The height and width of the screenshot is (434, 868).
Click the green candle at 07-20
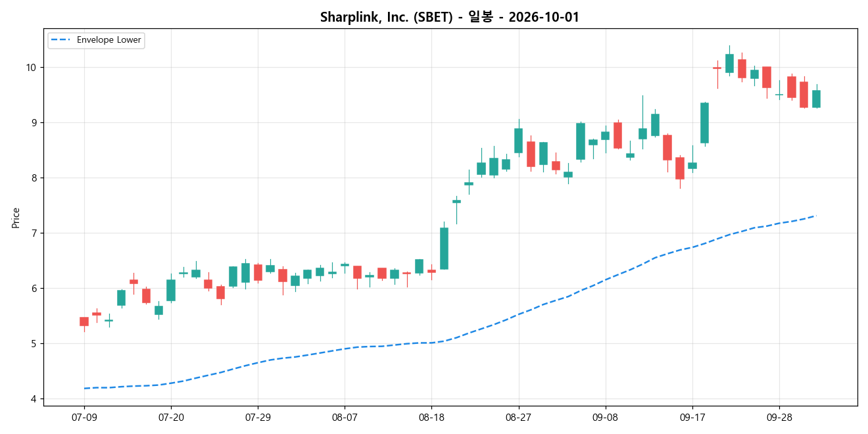[x=171, y=291]
